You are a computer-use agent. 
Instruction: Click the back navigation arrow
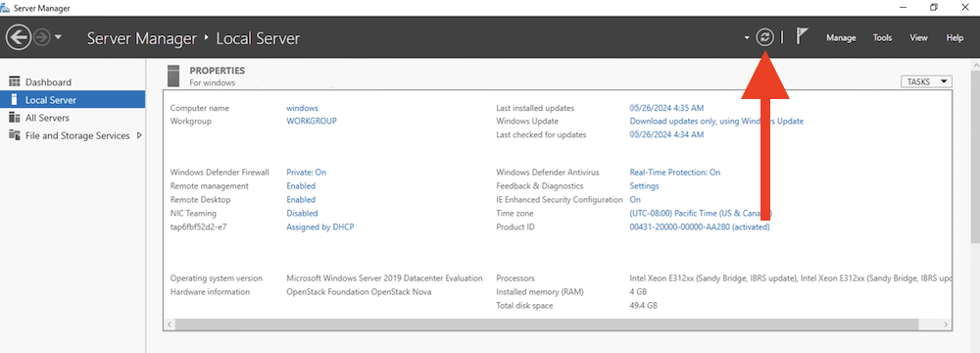(x=18, y=37)
